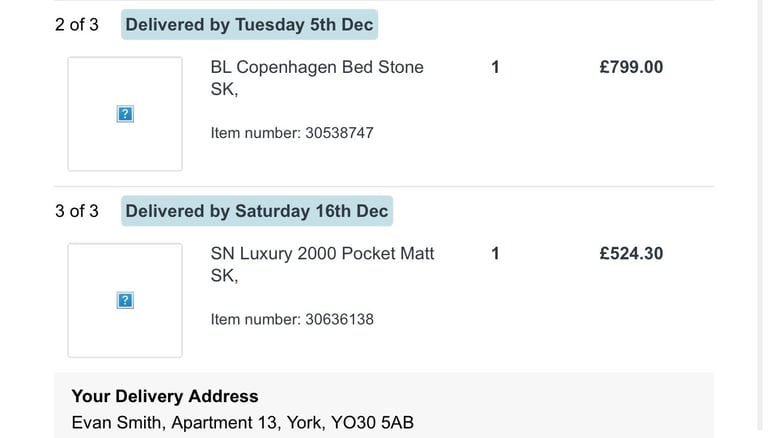Click the quantity for the Copenhagen Bed
This screenshot has height=438, width=768.
click(x=495, y=68)
